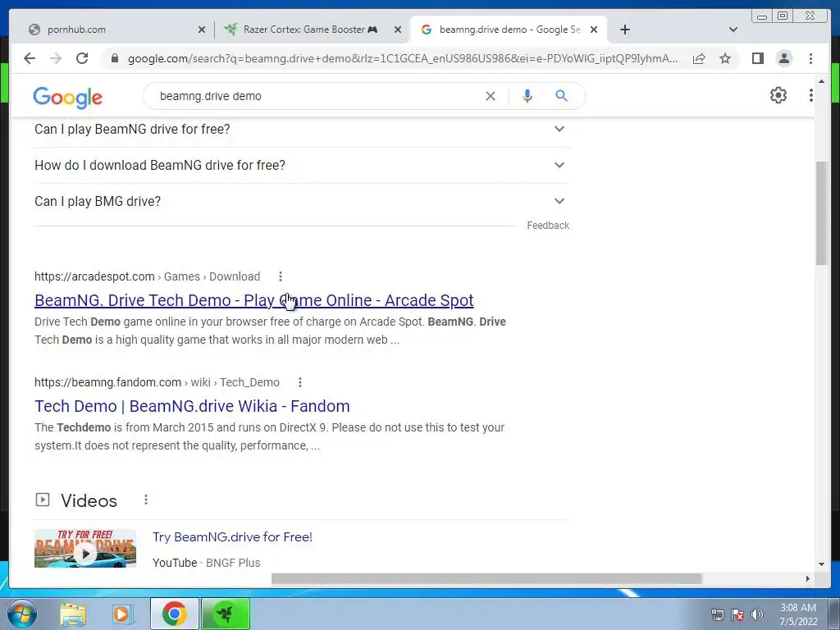This screenshot has height=630, width=840.
Task: Open Chrome's three-dot menu
Action: pyautogui.click(x=810, y=58)
